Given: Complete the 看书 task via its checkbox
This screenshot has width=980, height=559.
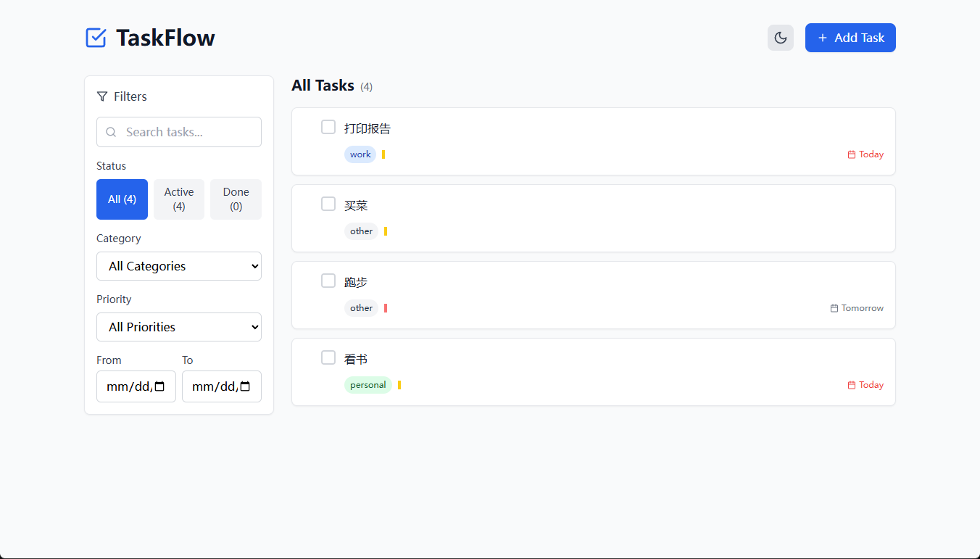Looking at the screenshot, I should (328, 358).
